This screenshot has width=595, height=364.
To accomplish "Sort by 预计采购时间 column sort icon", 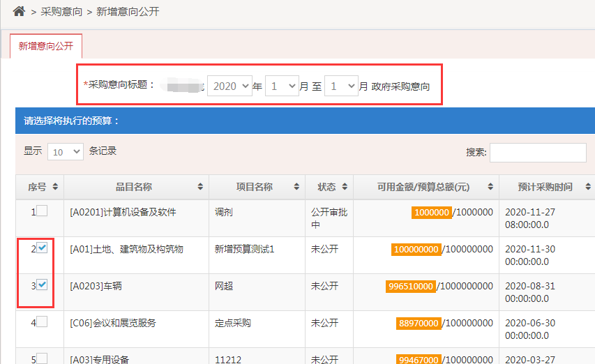I will click(x=586, y=187).
